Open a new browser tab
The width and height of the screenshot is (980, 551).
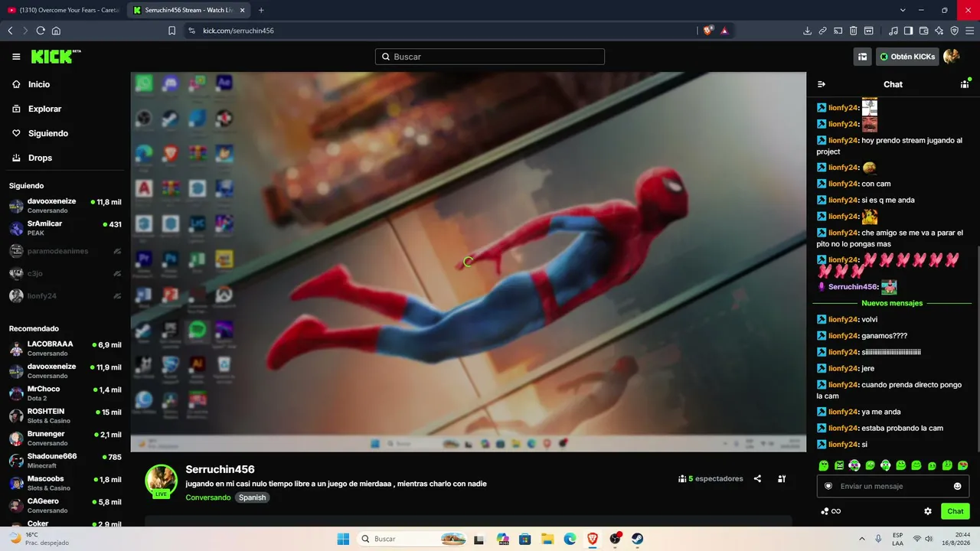tap(261, 10)
